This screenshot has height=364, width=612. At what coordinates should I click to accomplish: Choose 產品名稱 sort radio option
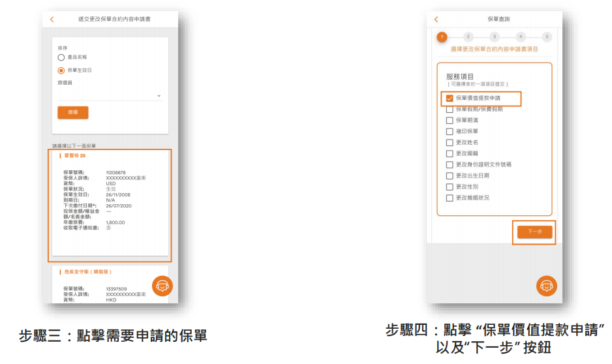point(61,57)
